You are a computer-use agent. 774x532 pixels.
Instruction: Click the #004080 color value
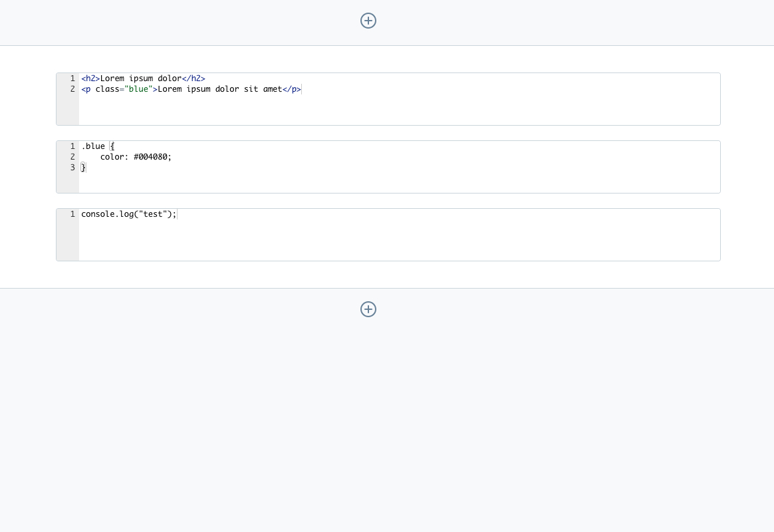[x=152, y=157]
